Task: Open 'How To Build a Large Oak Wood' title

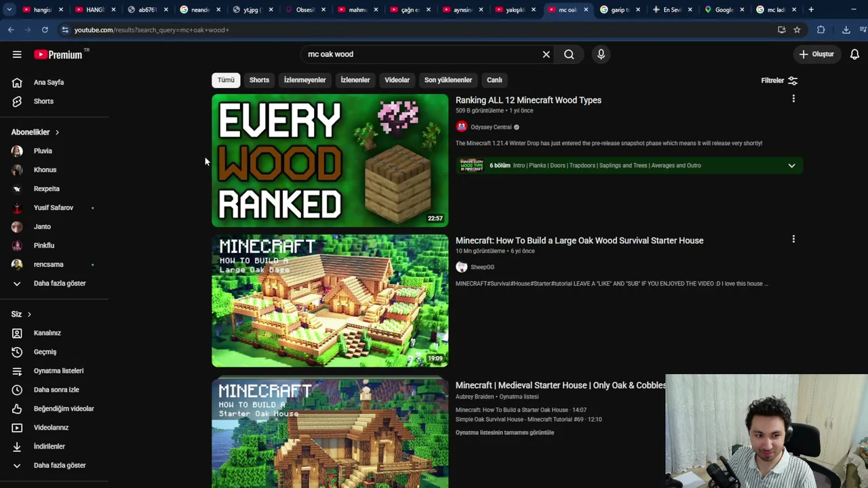Action: [579, 241]
